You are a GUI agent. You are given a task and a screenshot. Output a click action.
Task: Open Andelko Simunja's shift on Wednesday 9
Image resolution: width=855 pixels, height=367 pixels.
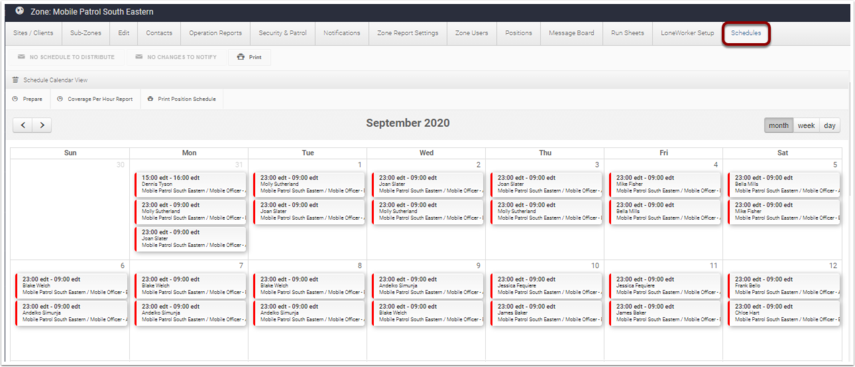pyautogui.click(x=428, y=286)
